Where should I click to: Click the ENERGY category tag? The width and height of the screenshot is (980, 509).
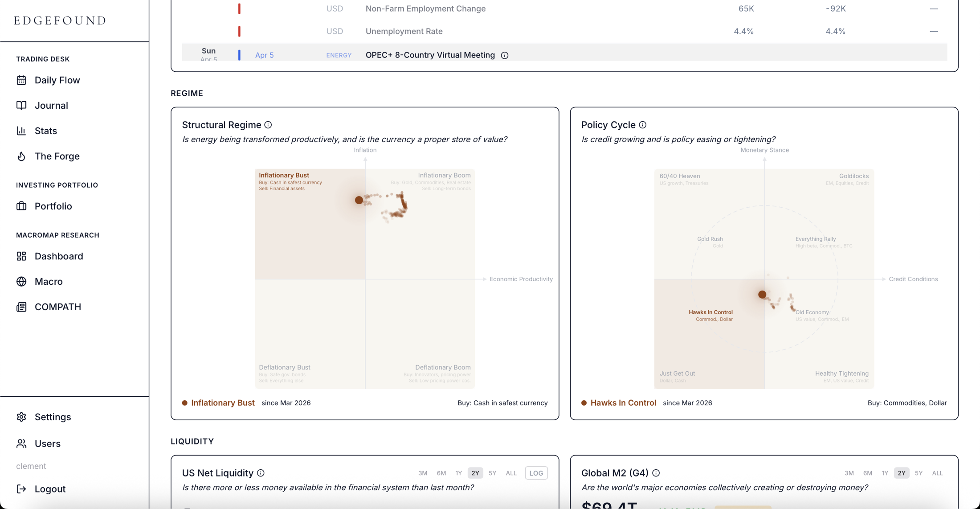[x=339, y=55]
